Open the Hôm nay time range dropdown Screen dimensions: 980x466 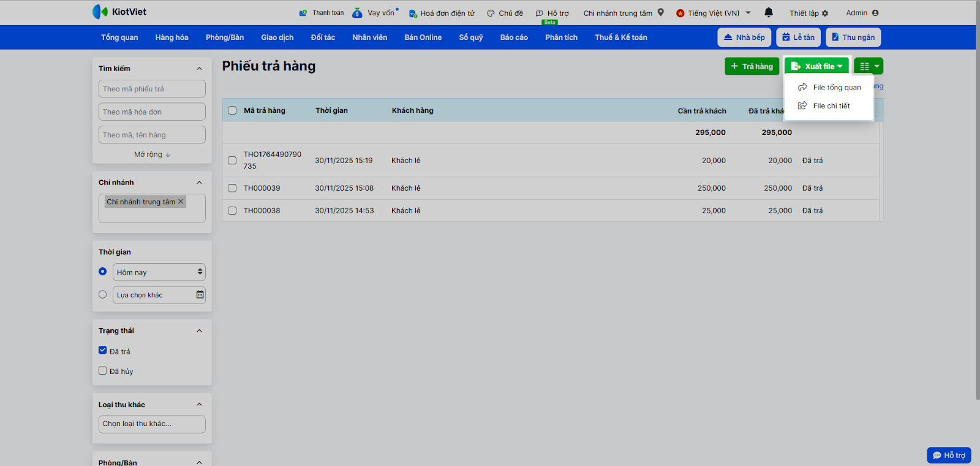click(159, 272)
